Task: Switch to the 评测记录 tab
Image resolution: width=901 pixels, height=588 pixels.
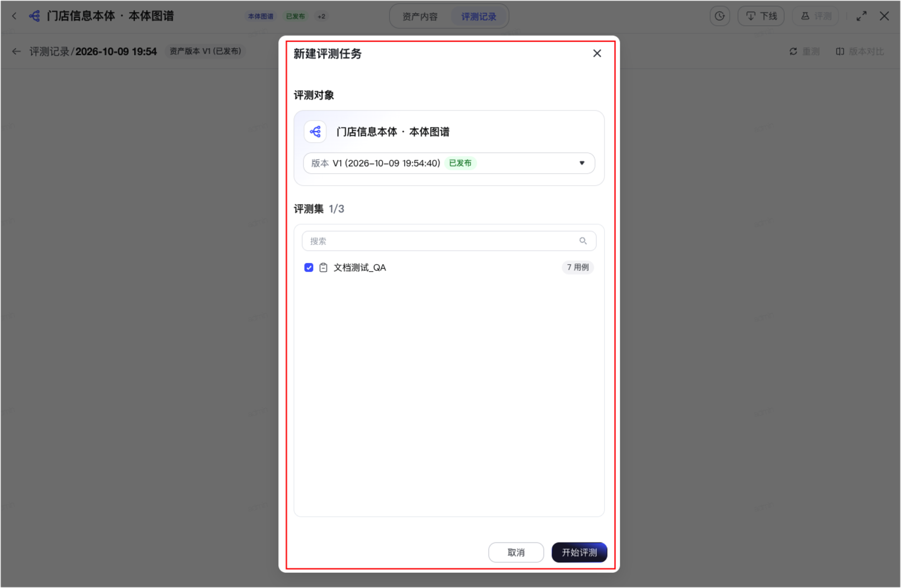Action: 479,16
